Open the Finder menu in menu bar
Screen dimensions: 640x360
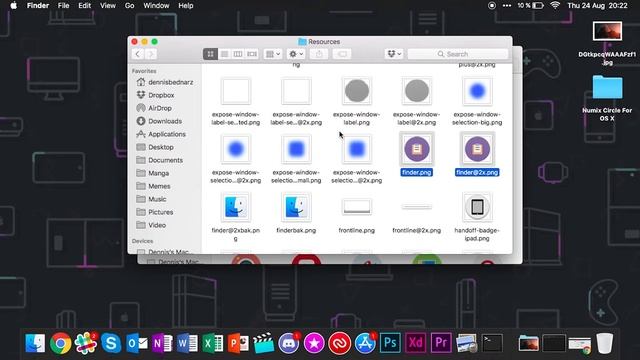[38, 6]
